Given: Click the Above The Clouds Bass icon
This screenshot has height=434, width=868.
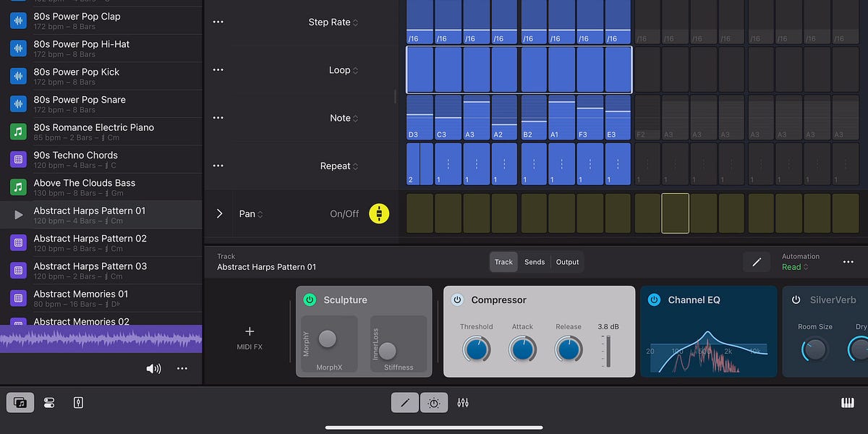Looking at the screenshot, I should [18, 187].
